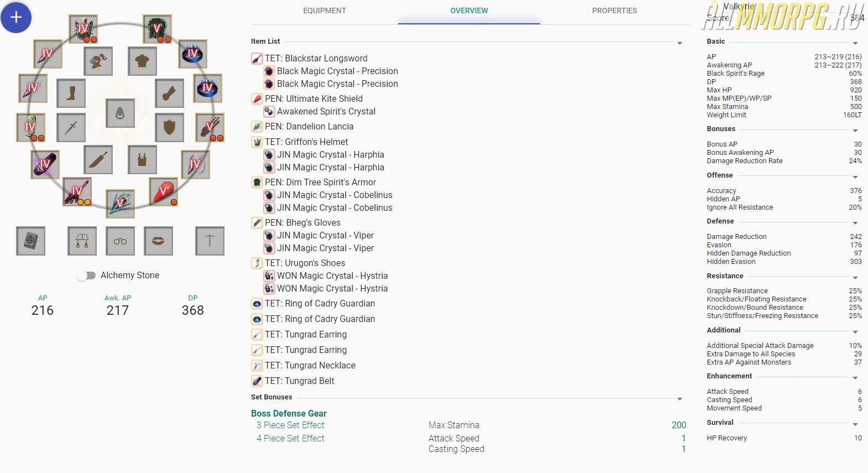Open the hanging earrings accessory slot
The image size is (868, 473).
pos(82,241)
